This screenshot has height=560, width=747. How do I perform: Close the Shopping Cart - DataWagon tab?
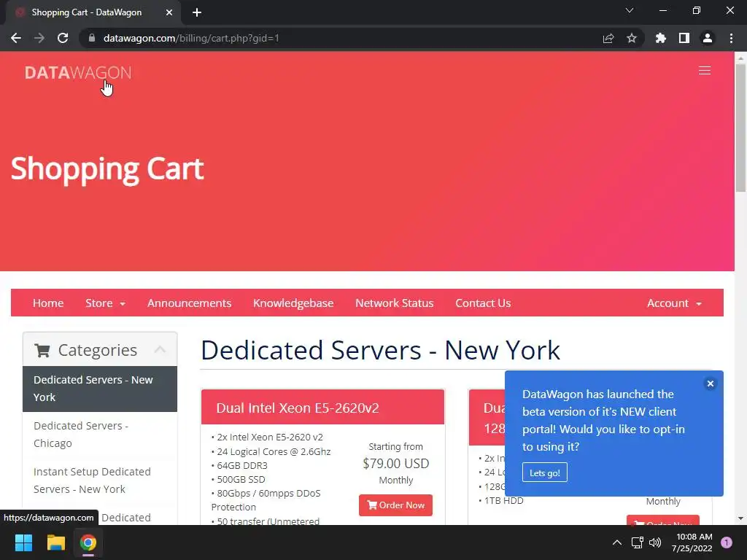[x=169, y=12]
